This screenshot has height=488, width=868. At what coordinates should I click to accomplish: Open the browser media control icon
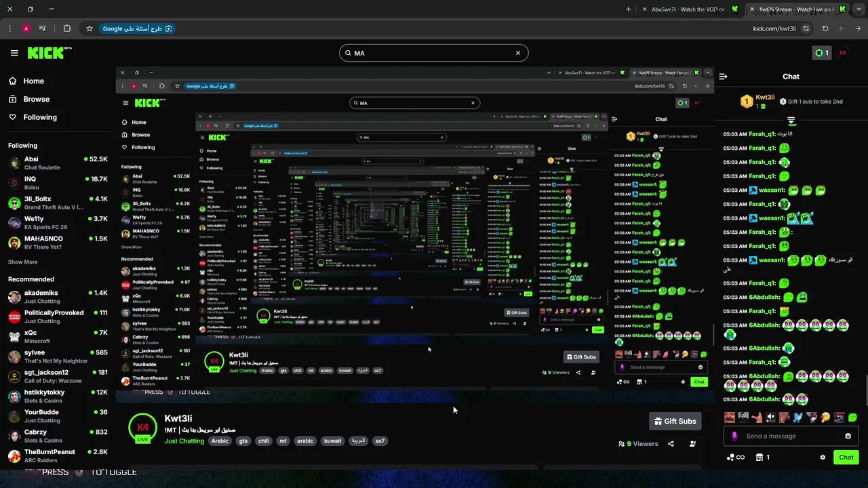click(43, 28)
